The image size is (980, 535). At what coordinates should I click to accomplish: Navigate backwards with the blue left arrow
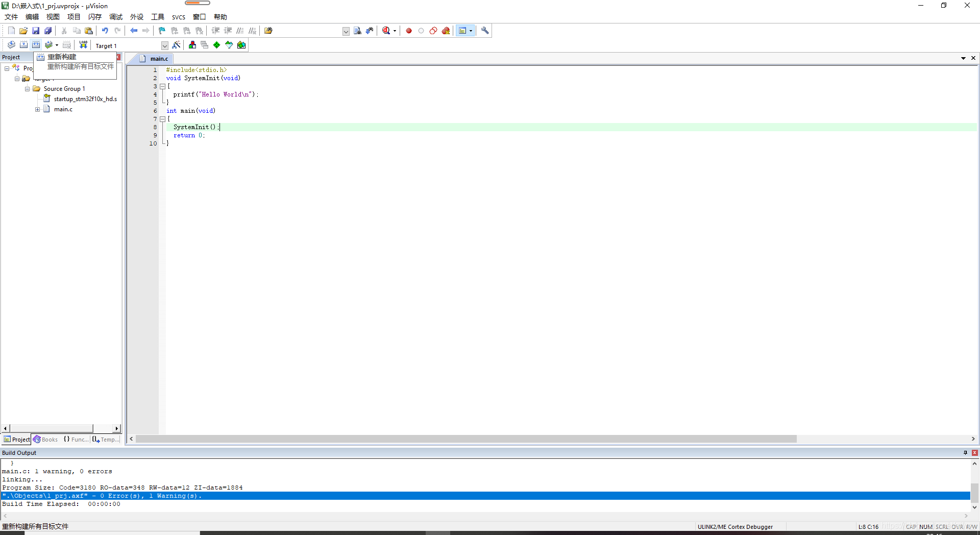[x=134, y=31]
